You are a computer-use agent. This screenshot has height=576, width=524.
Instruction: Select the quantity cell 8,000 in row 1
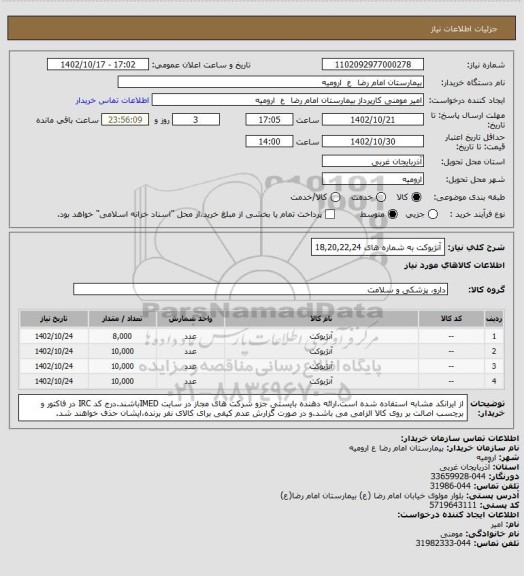(122, 336)
